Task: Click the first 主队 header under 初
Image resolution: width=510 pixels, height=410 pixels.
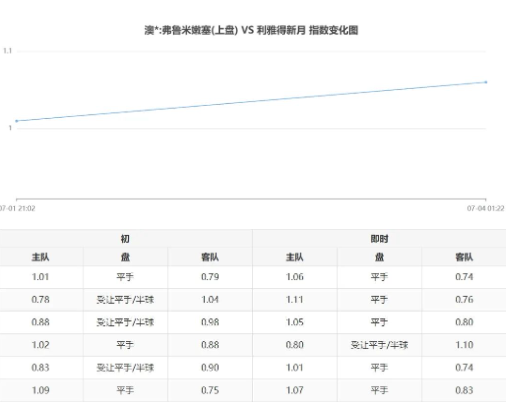Action: coord(40,257)
